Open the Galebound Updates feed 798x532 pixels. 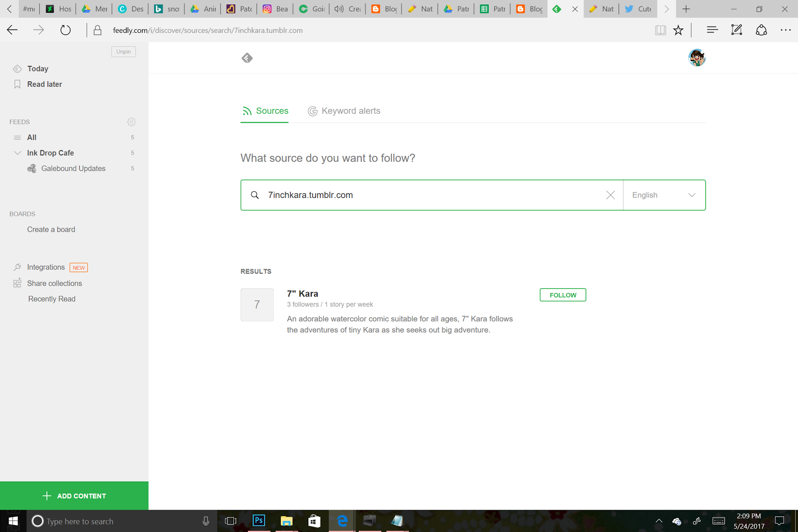pos(73,169)
